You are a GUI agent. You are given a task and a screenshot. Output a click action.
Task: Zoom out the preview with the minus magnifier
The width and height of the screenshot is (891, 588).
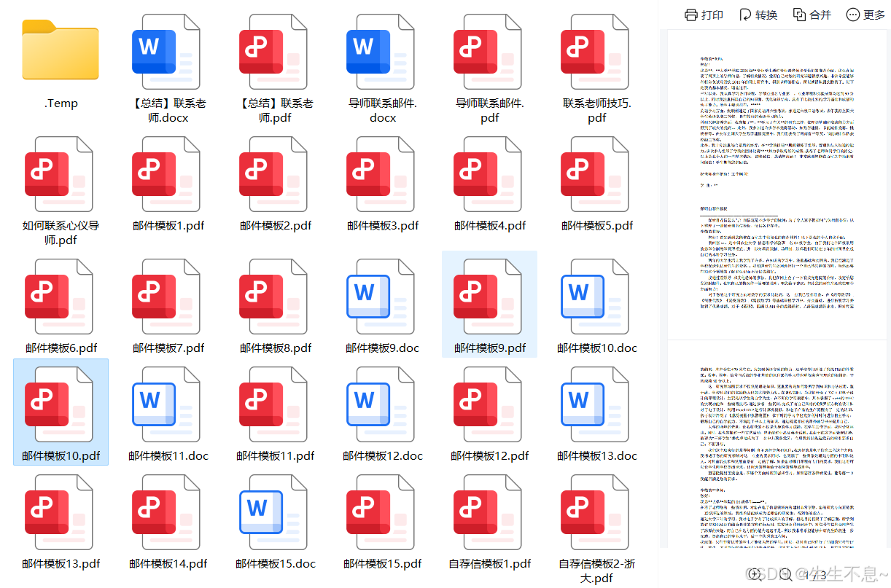click(786, 574)
